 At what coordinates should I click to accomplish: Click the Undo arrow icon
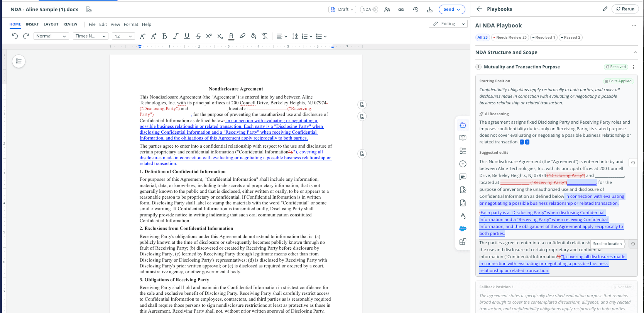point(15,36)
